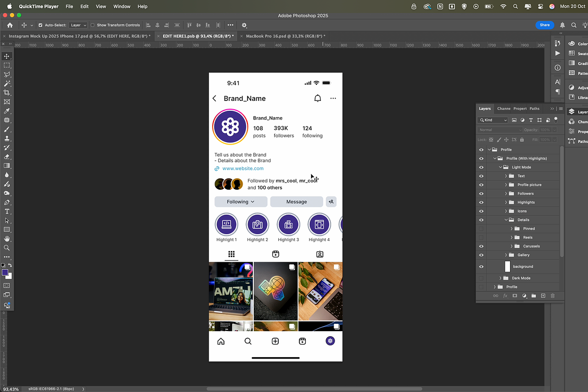Screen dimensions: 588x392
Task: Show the Pinned group
Action: click(481, 229)
